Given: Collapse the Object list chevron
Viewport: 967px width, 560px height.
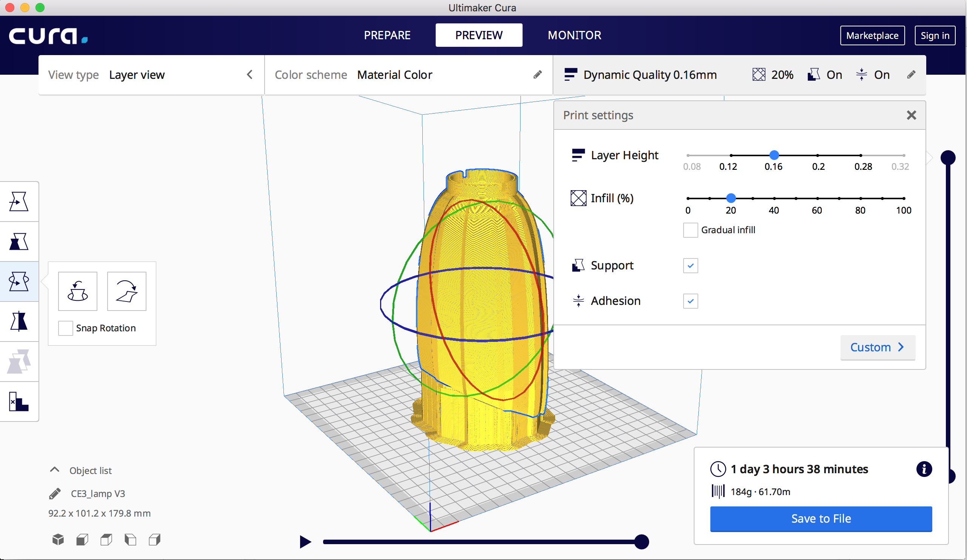Looking at the screenshot, I should pos(55,470).
